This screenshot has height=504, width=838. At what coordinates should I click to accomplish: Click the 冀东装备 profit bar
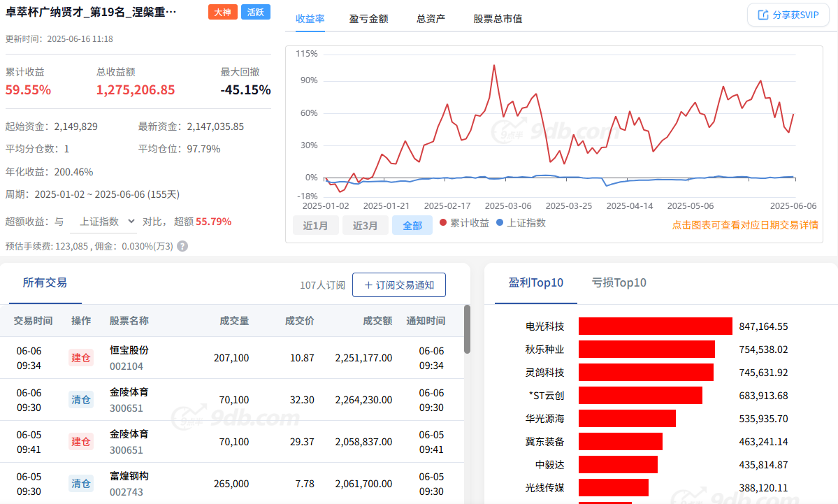[621, 442]
